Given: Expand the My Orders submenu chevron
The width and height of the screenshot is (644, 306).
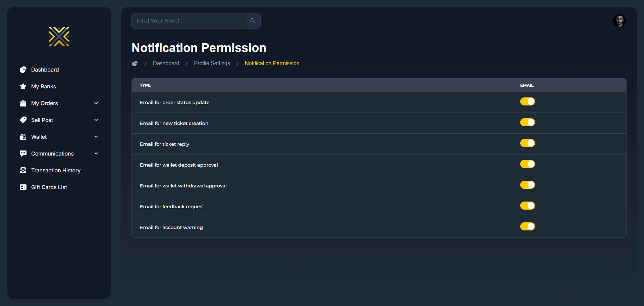Looking at the screenshot, I should coord(96,103).
